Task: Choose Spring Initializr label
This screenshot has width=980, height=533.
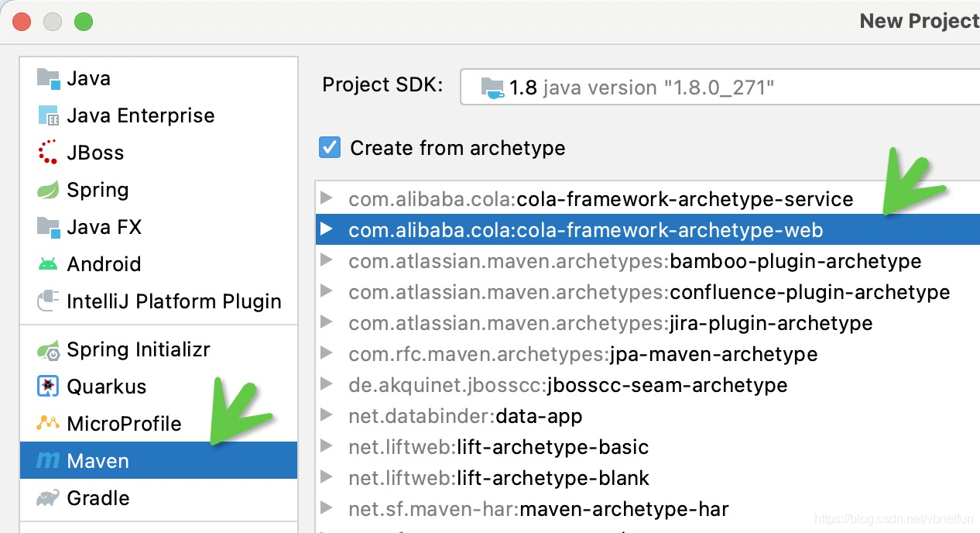Action: tap(139, 350)
